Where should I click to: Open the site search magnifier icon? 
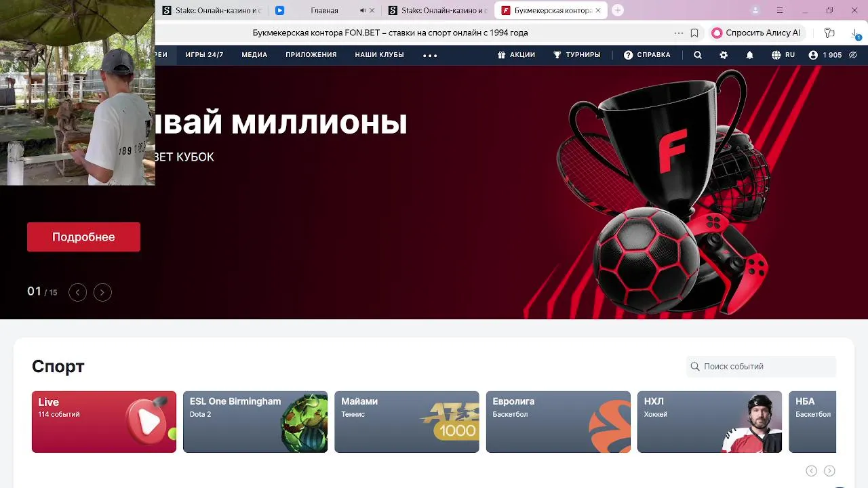698,55
